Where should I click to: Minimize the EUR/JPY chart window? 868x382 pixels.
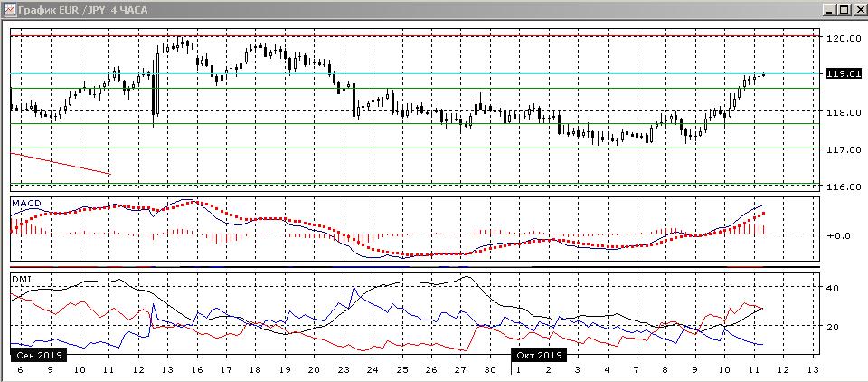click(x=828, y=9)
